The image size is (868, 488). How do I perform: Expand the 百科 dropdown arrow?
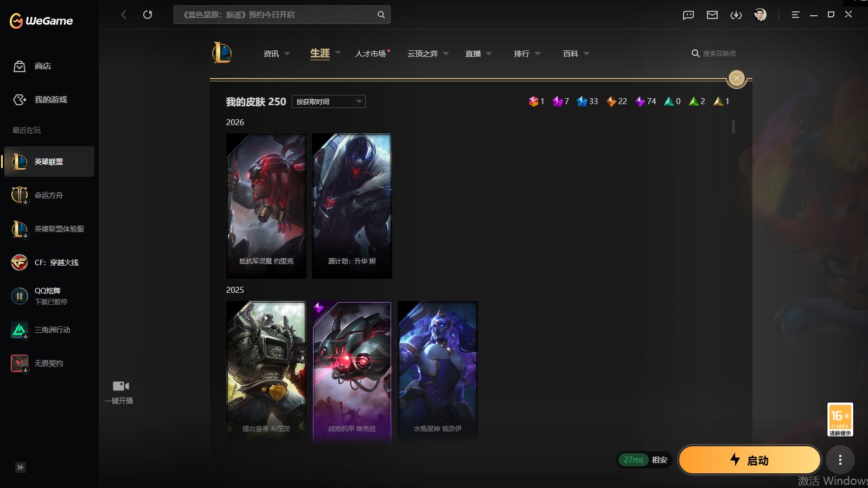tap(586, 54)
